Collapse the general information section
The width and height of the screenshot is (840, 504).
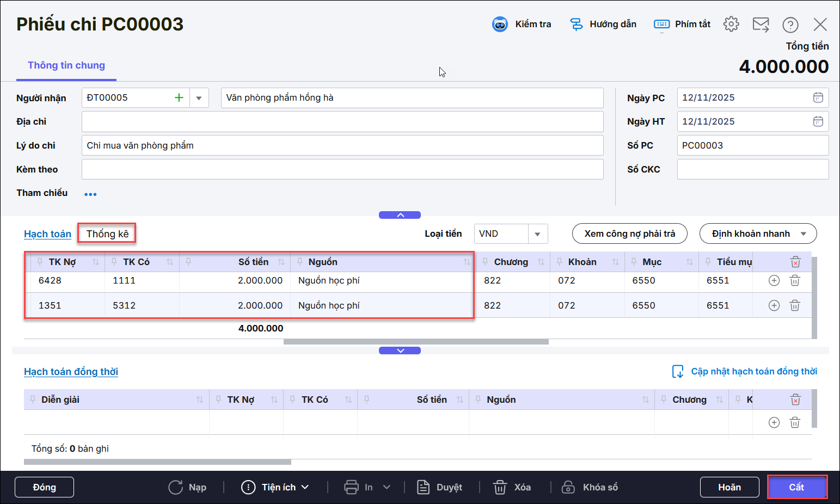point(400,215)
